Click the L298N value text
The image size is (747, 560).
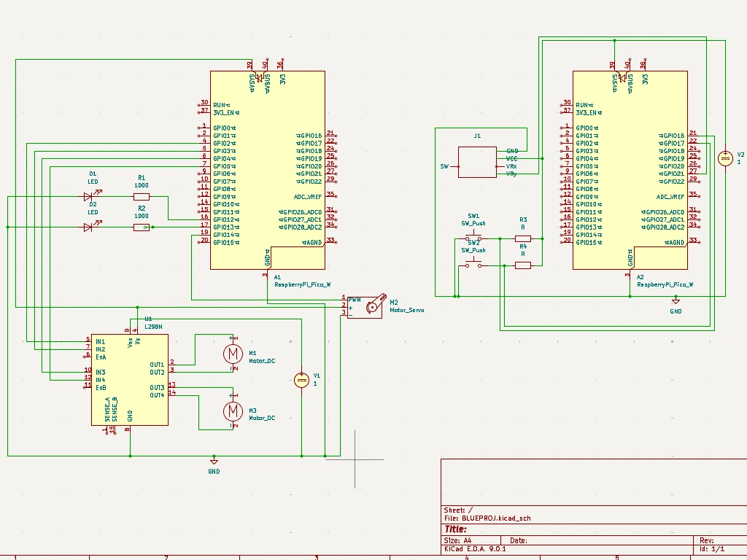coord(153,327)
